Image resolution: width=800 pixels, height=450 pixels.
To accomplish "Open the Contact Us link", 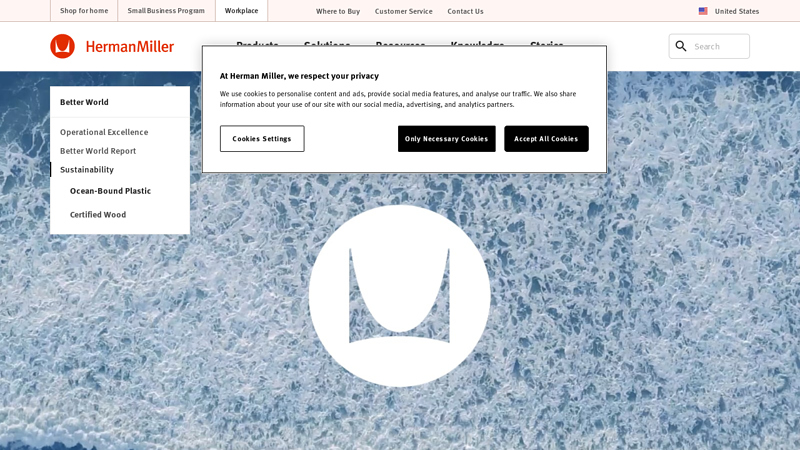I will tap(465, 11).
